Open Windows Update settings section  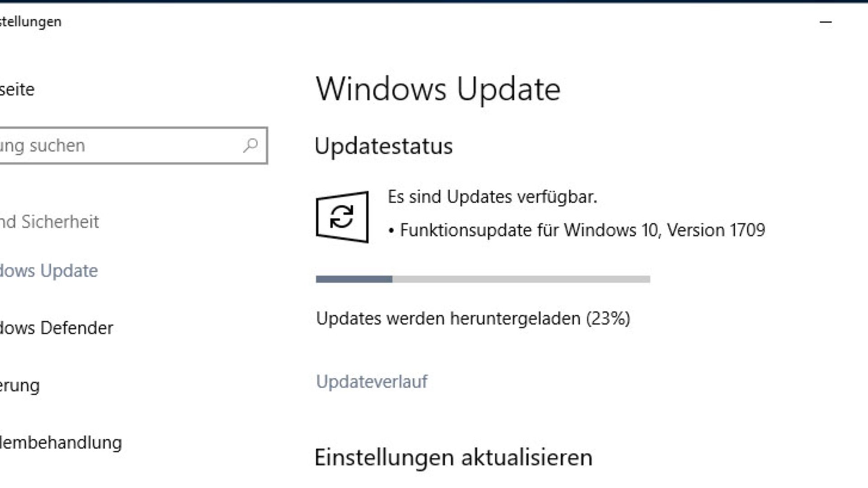point(48,270)
